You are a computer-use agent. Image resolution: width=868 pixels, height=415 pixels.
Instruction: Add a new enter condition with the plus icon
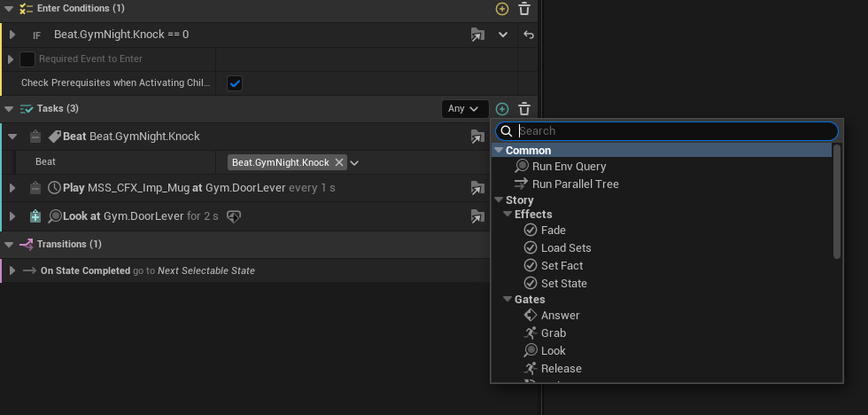501,9
